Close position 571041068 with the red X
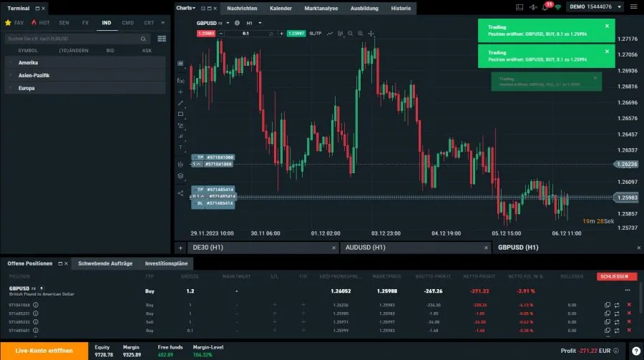 pos(629,305)
